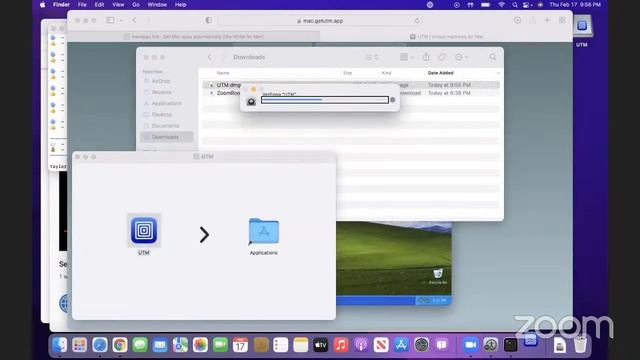Expand the disclosure triangle beside UTM.dmg
Image resolution: width=640 pixels, height=360 pixels.
[x=211, y=85]
